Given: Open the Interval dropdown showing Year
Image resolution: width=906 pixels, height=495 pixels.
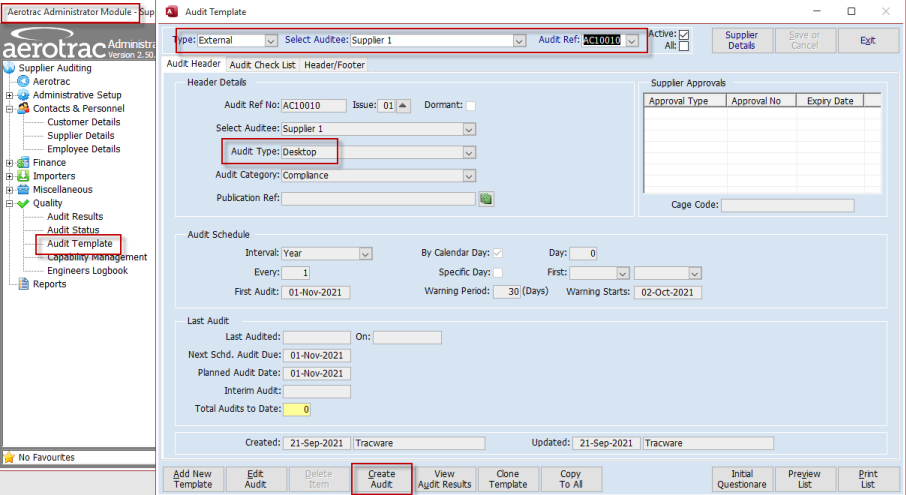Looking at the screenshot, I should pos(365,254).
